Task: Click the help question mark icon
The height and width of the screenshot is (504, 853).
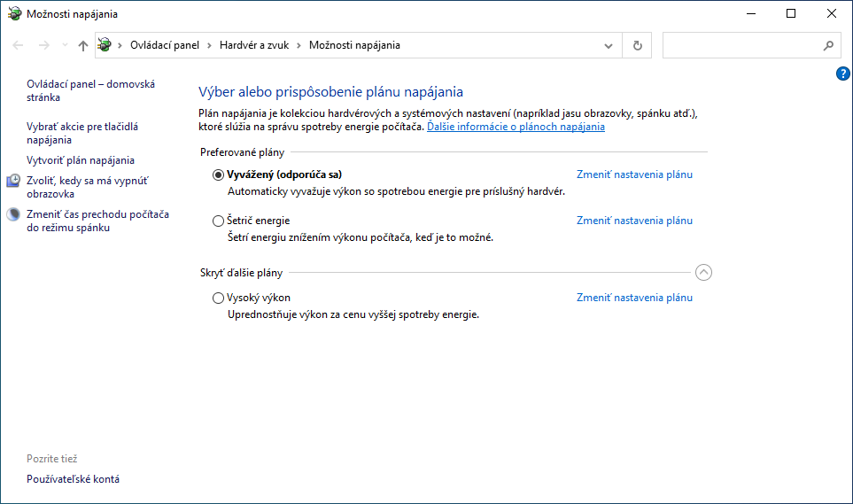Action: (843, 74)
